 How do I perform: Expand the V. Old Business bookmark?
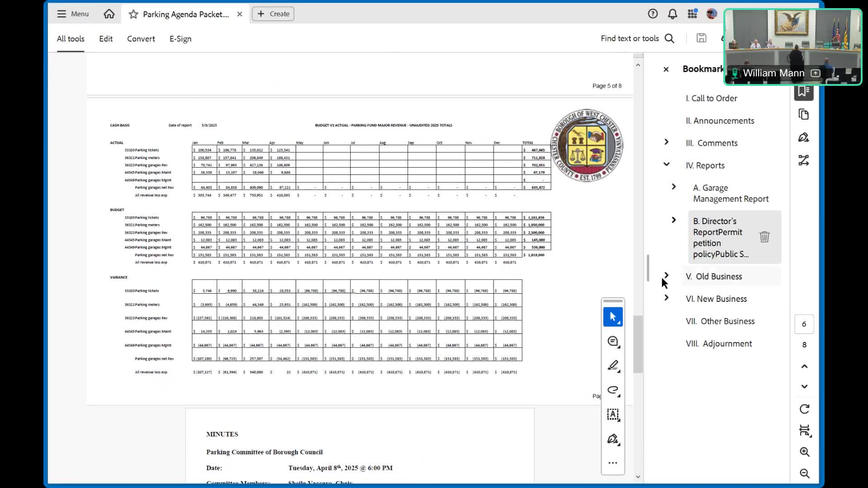(666, 275)
